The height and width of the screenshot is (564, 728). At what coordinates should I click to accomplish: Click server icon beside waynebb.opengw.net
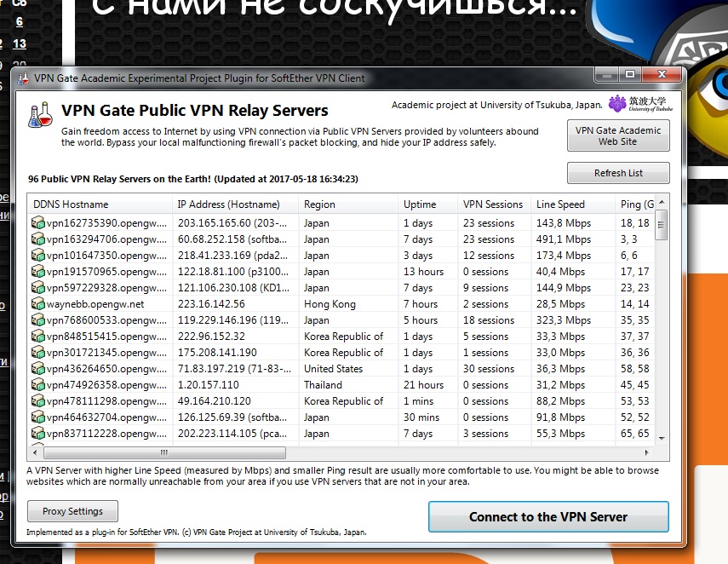37,304
